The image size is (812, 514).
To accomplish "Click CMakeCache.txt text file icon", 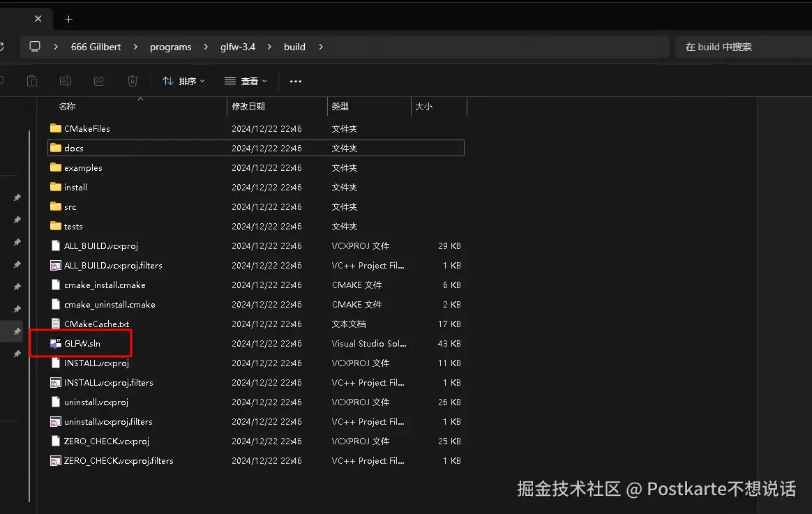I will click(55, 324).
